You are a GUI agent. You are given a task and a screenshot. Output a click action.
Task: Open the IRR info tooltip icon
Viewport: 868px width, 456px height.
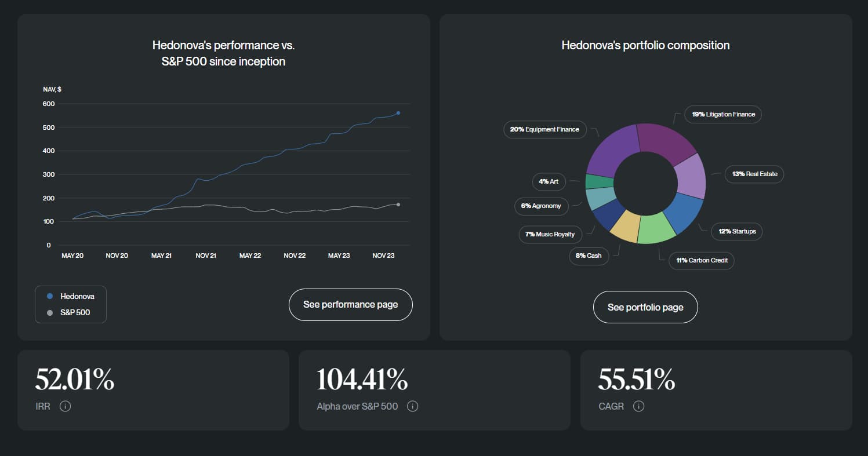pyautogui.click(x=66, y=406)
